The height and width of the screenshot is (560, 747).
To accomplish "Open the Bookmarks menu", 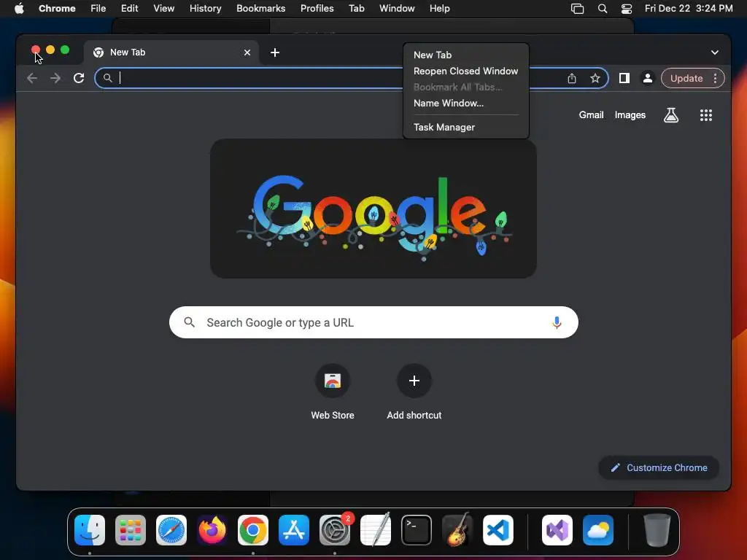I will 260,9.
